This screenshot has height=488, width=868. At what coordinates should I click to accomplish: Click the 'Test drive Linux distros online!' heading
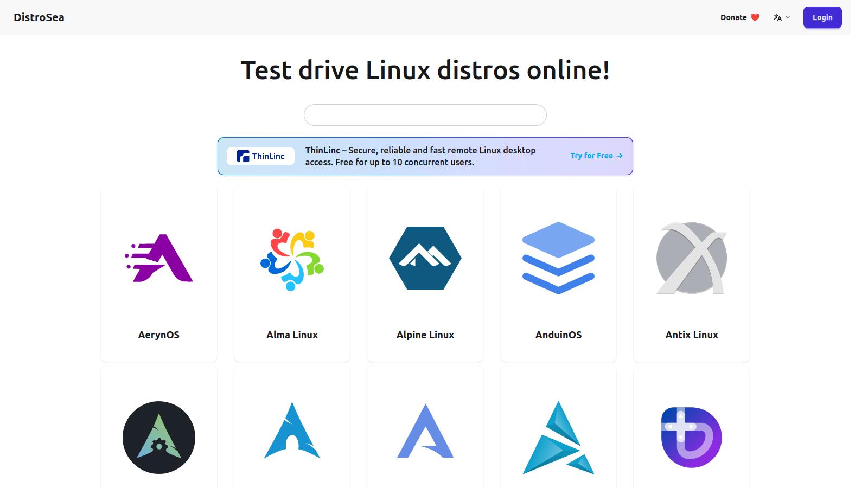coord(425,70)
